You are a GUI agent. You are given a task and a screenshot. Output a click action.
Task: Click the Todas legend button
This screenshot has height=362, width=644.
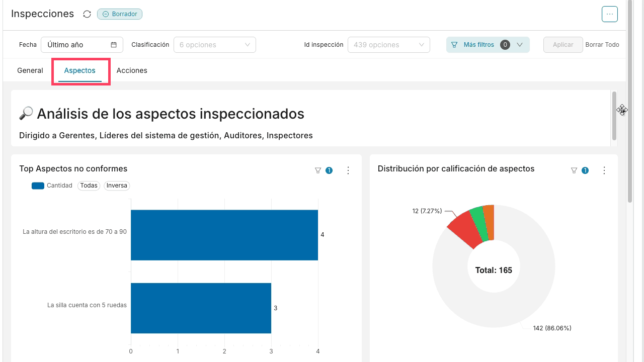pyautogui.click(x=89, y=186)
